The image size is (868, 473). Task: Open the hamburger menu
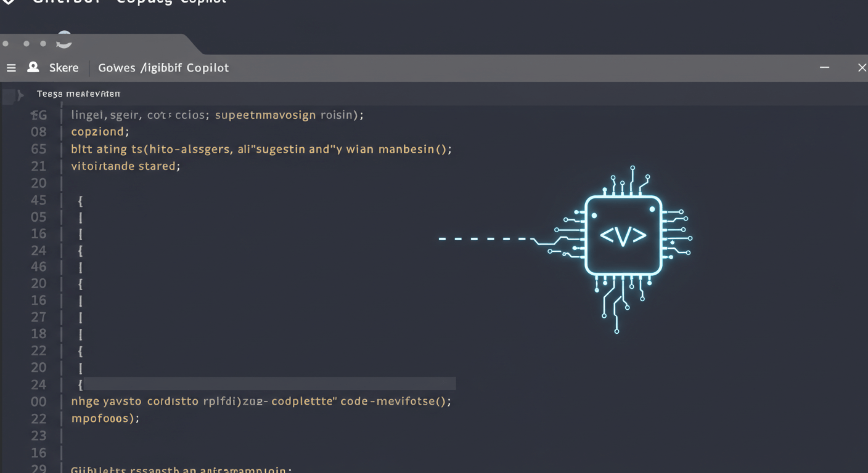11,68
